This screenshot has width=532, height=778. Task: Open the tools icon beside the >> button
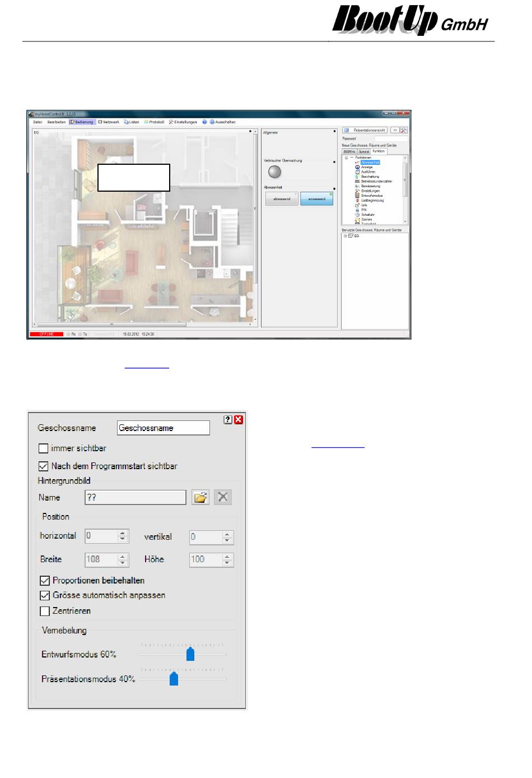(404, 130)
